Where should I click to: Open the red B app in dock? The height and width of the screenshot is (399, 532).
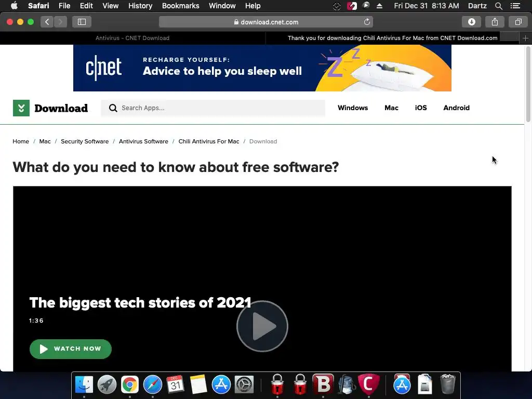[x=323, y=384]
